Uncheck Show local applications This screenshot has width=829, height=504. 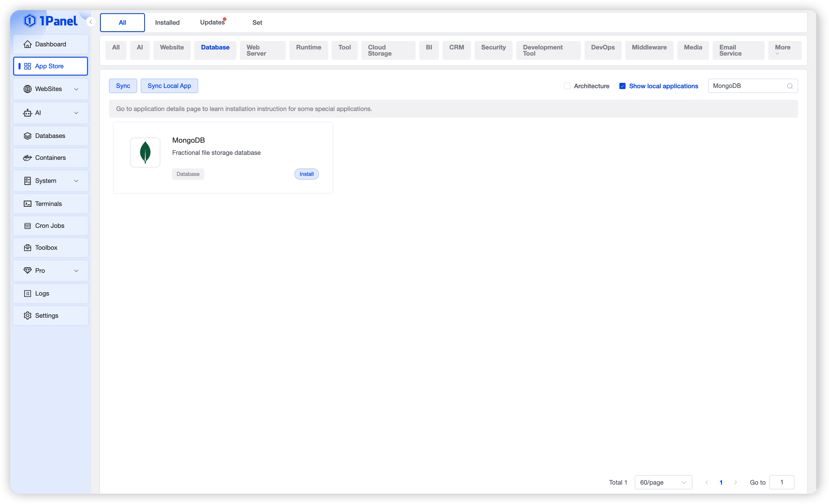(x=622, y=86)
